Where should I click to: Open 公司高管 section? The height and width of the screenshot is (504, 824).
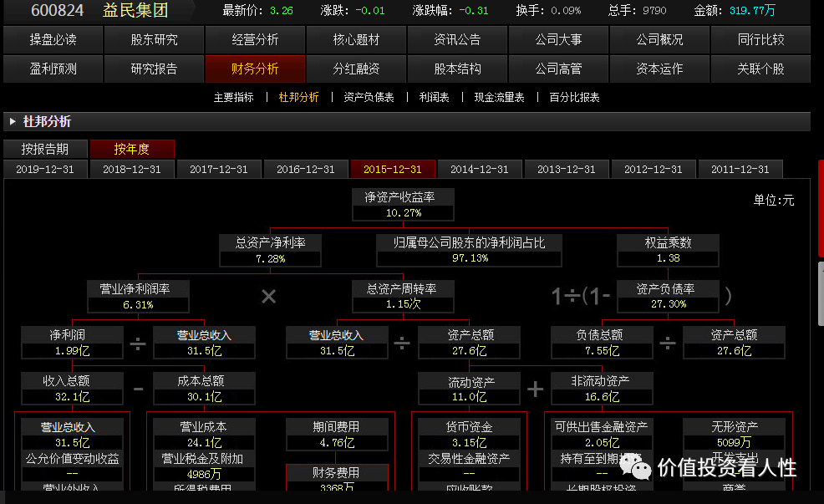pyautogui.click(x=558, y=69)
